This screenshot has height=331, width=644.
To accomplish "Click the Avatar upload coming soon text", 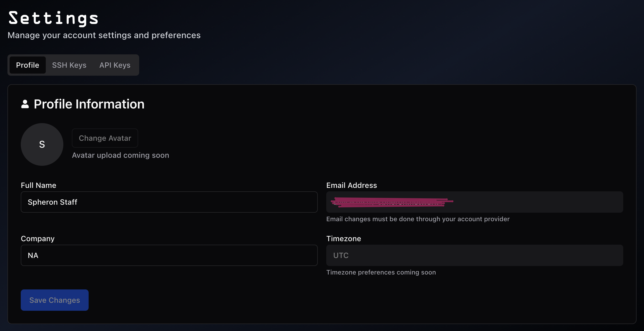I will click(120, 155).
